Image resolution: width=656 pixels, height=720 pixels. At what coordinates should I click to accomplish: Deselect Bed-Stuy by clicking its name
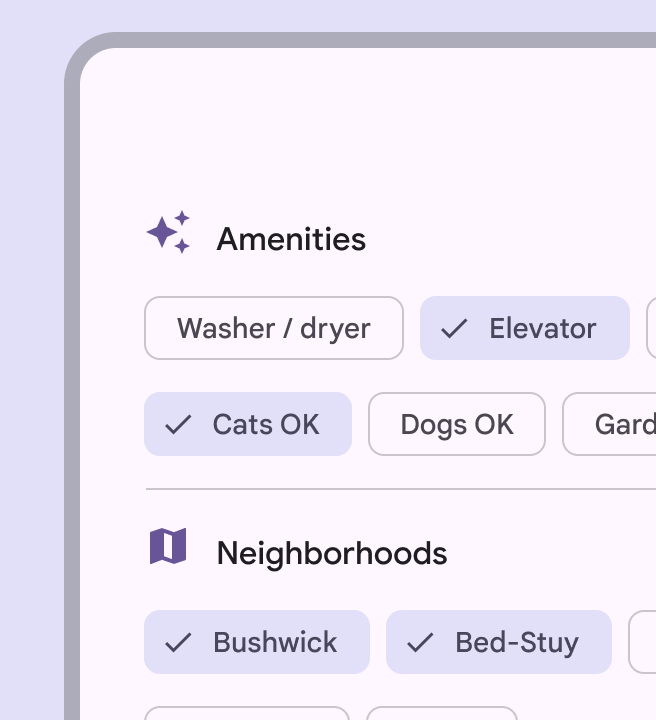click(x=517, y=642)
